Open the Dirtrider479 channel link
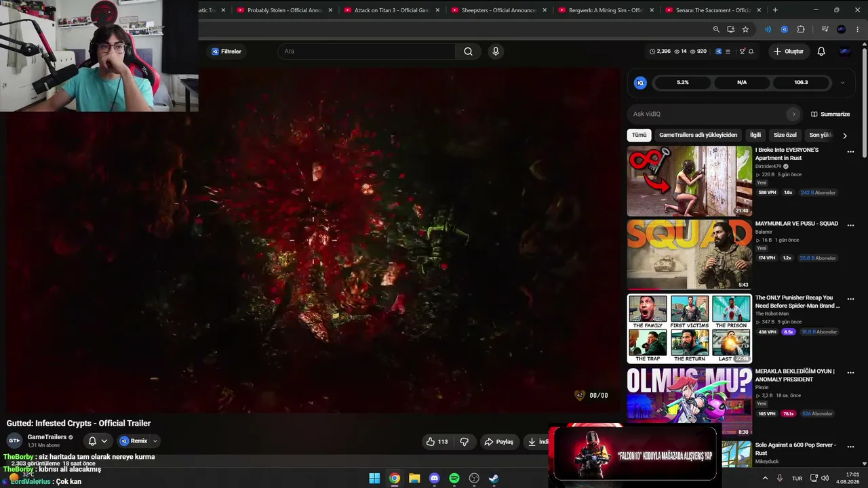Image resolution: width=868 pixels, height=488 pixels. (768, 166)
